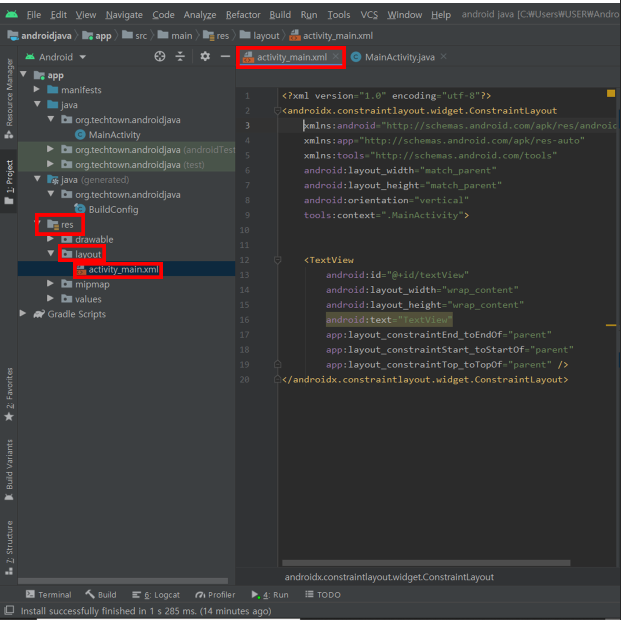Open the Navigate menu
The width and height of the screenshot is (621, 620).
[124, 15]
